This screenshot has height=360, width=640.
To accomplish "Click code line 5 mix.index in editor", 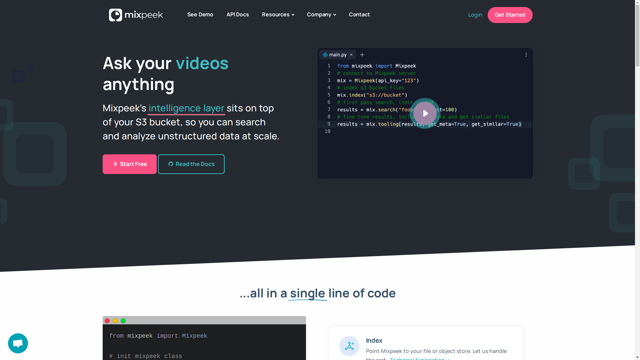I will pos(372,95).
